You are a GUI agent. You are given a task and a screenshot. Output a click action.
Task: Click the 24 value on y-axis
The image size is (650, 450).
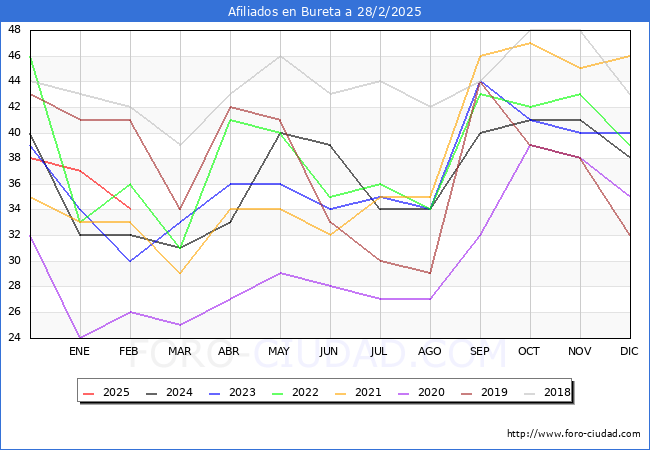[14, 338]
